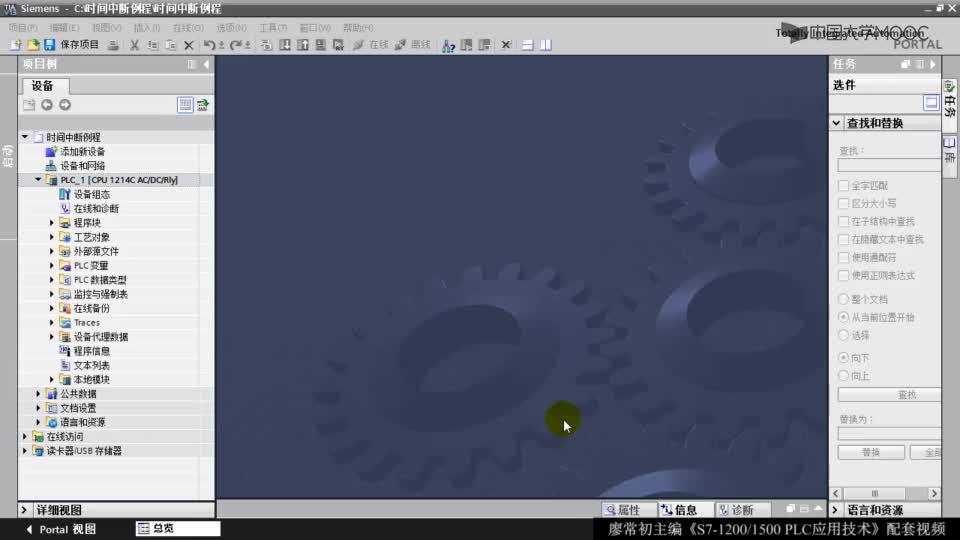
Task: Click the 替换 button
Action: pos(871,452)
